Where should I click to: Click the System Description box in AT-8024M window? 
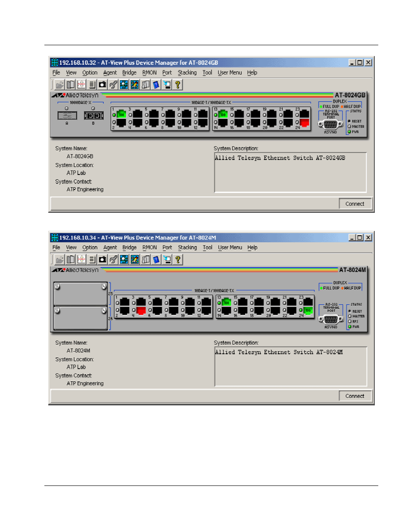(290, 367)
